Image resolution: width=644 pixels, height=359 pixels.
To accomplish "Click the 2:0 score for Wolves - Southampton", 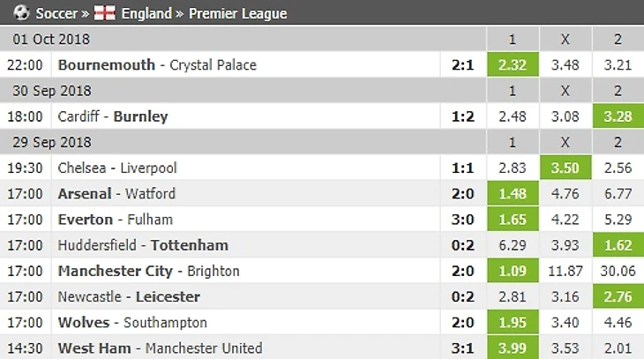I will [x=463, y=322].
